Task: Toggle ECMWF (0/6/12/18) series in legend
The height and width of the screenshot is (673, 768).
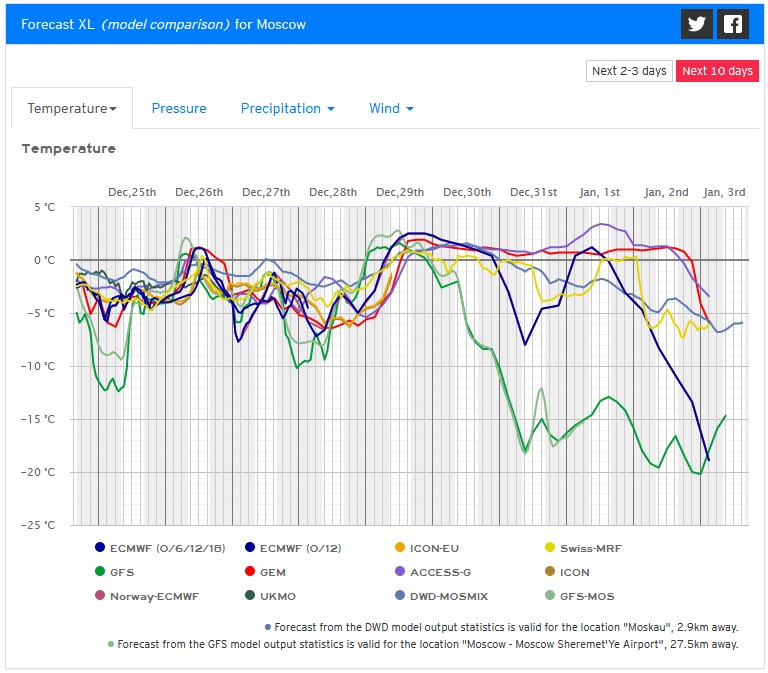Action: pyautogui.click(x=160, y=548)
